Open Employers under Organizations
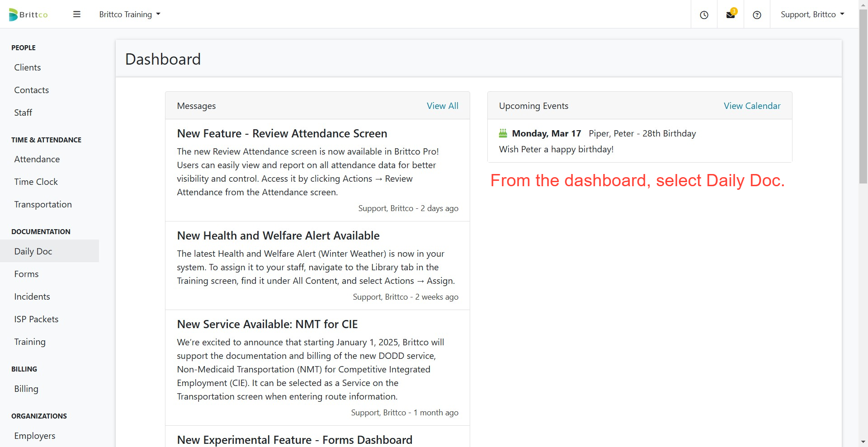This screenshot has height=447, width=868. point(35,436)
